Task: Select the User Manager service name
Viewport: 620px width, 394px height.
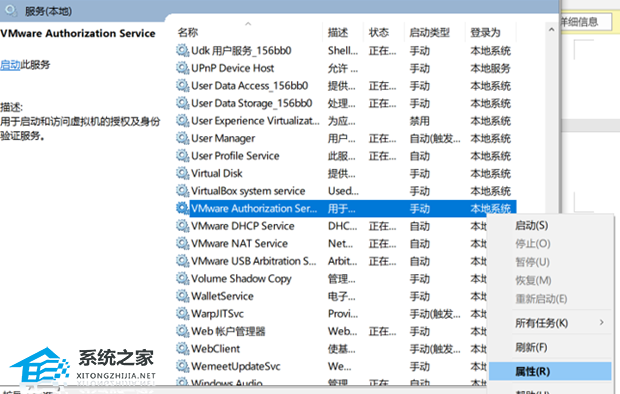Action: click(223, 138)
